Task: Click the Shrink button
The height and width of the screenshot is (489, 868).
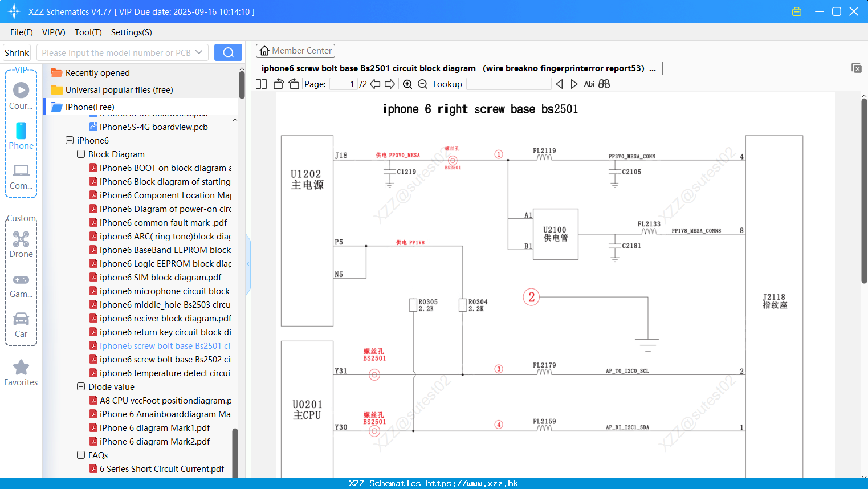Action: click(17, 52)
